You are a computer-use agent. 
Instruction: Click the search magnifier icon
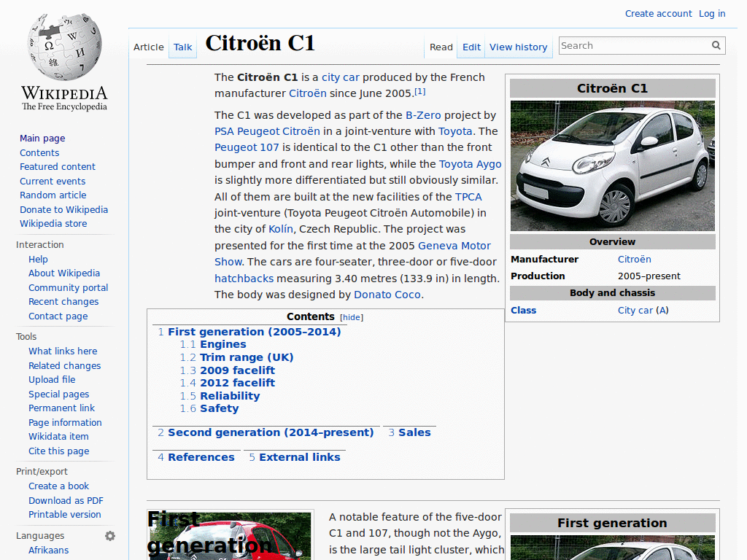[716, 45]
